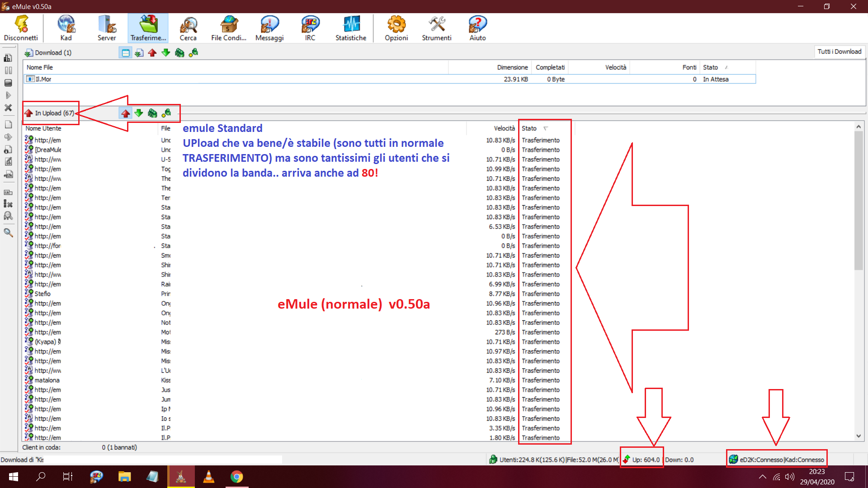Select the Trasferimenti toolbar button
The height and width of the screenshot is (488, 868).
(148, 28)
